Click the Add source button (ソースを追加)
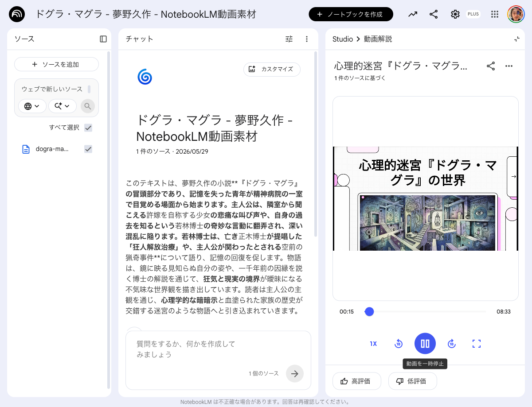 (56, 64)
